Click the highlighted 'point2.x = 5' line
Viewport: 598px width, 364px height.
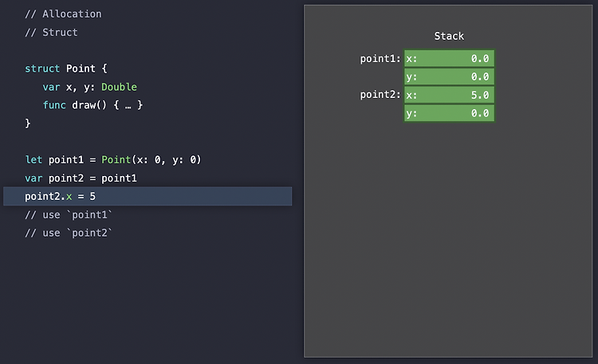(x=148, y=196)
